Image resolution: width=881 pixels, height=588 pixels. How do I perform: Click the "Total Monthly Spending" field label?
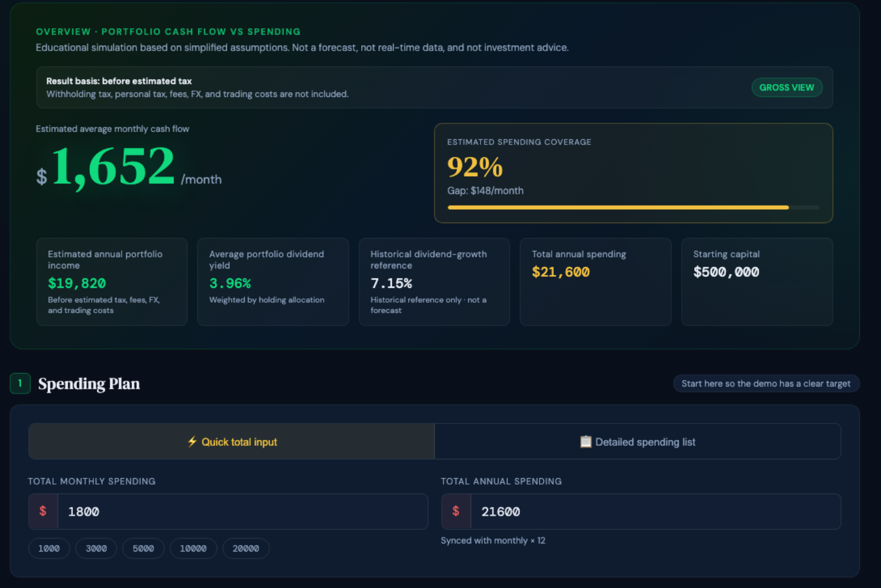coord(92,482)
